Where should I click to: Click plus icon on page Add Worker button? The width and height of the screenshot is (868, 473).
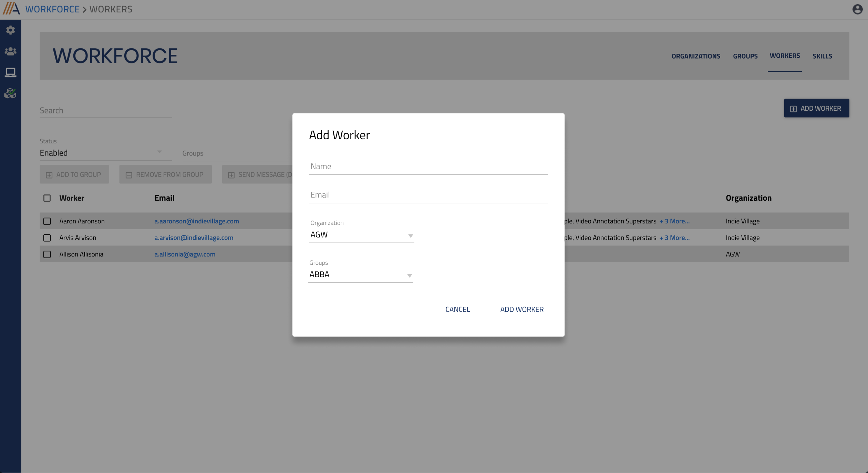pos(793,109)
